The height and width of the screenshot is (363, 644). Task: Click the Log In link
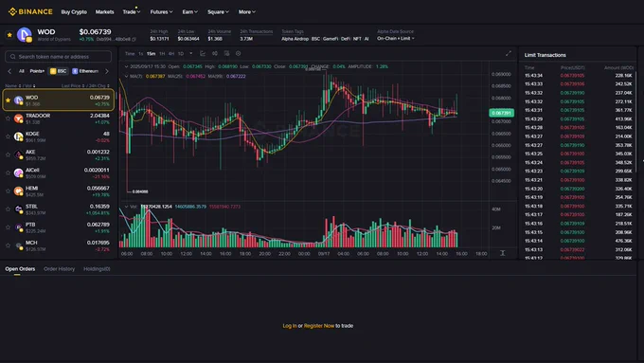(x=290, y=326)
